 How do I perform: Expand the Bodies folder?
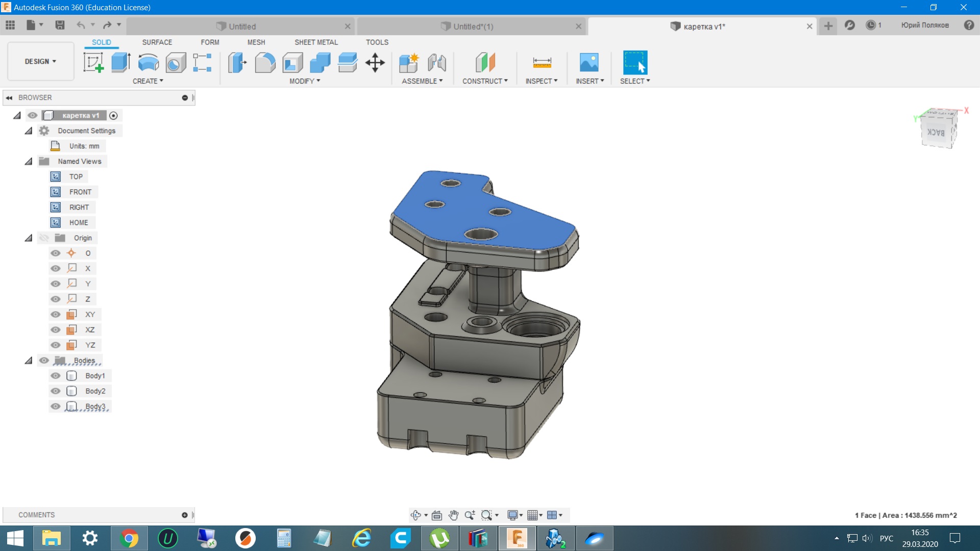click(28, 360)
